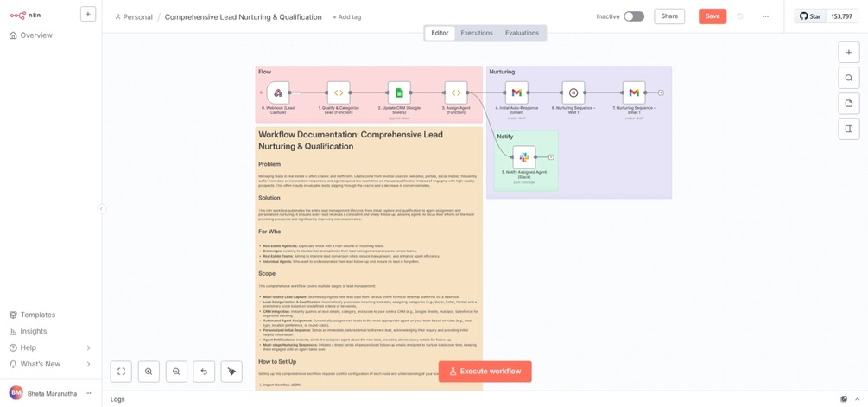Open the add node panel plus button
This screenshot has width=868, height=407.
coord(848,53)
